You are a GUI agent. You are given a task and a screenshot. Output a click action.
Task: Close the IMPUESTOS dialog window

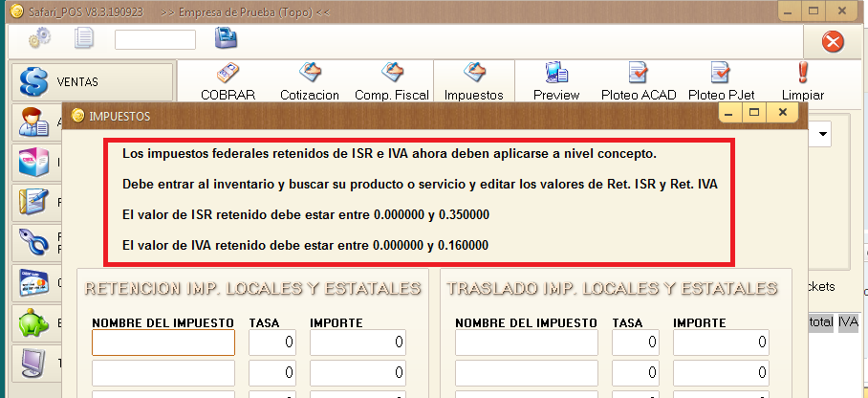click(x=783, y=113)
